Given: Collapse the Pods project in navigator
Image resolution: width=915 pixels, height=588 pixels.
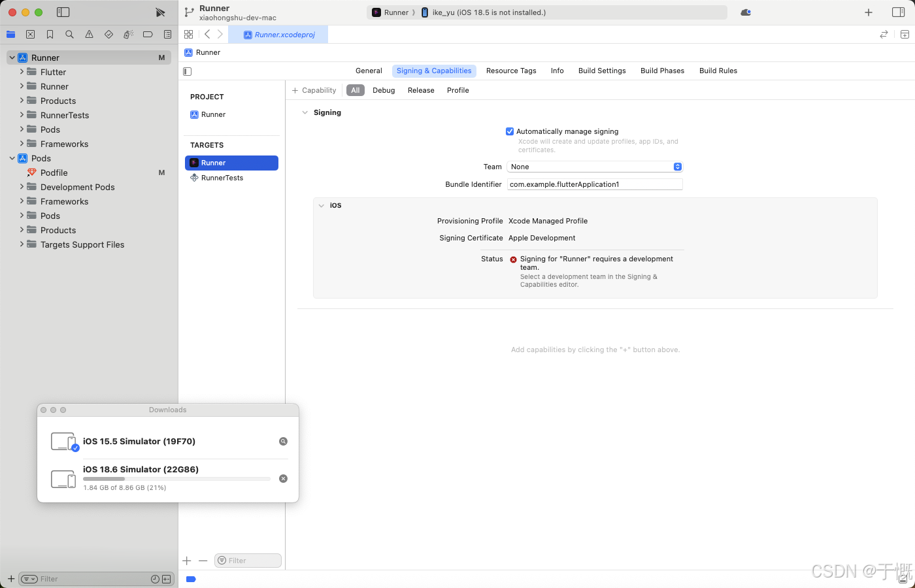Looking at the screenshot, I should coord(12,158).
